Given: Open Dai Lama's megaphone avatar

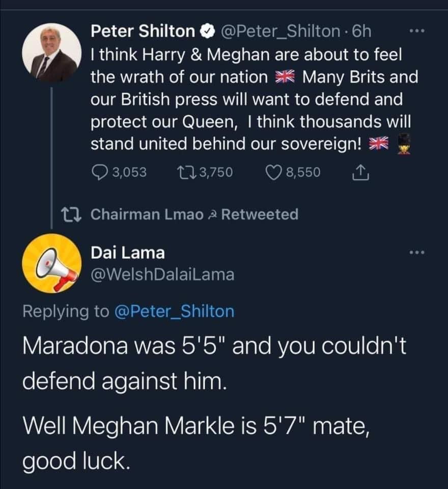Looking at the screenshot, I should [51, 263].
